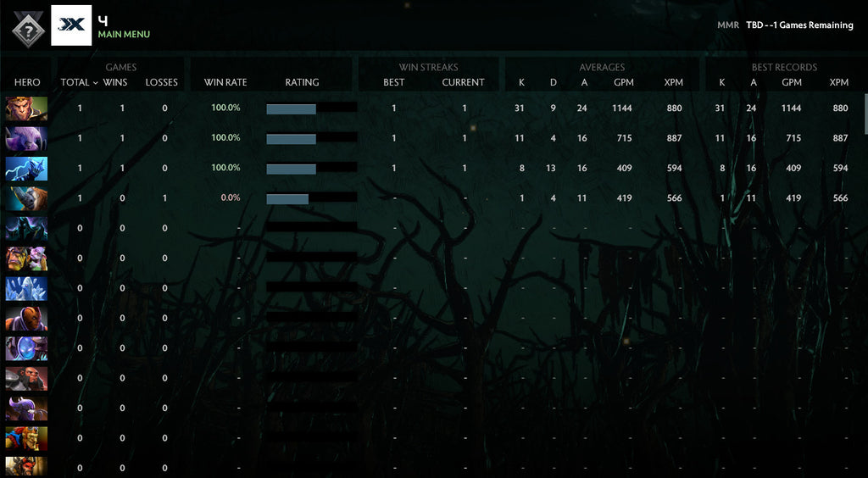Sort by BEST win streak column
868x478 pixels.
click(394, 82)
